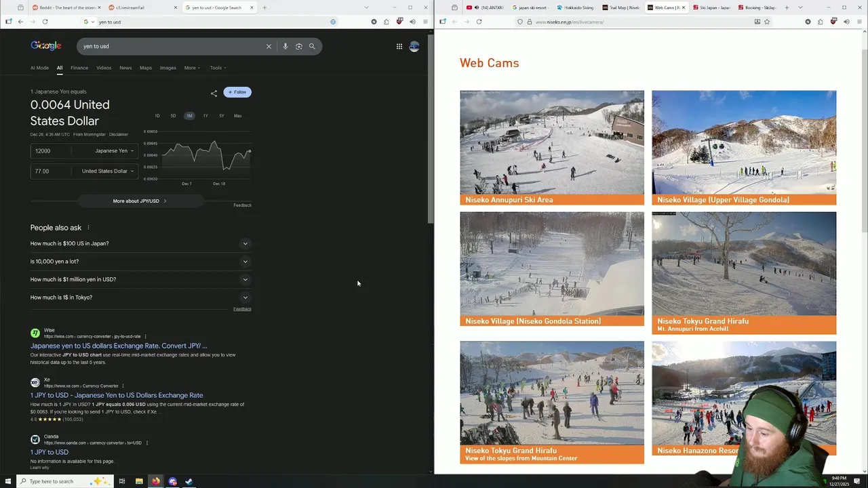Open the Wise Japanese yen exchange rate link

119,346
